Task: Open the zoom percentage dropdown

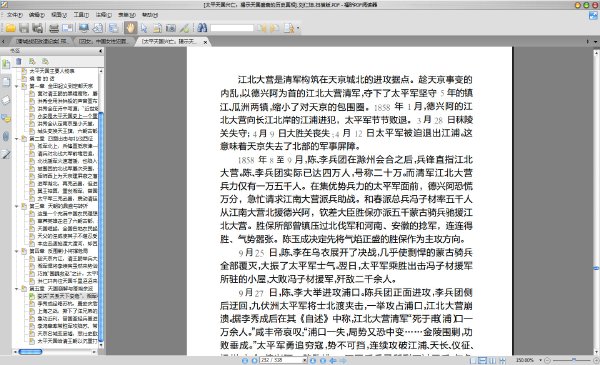Action: pos(540,360)
